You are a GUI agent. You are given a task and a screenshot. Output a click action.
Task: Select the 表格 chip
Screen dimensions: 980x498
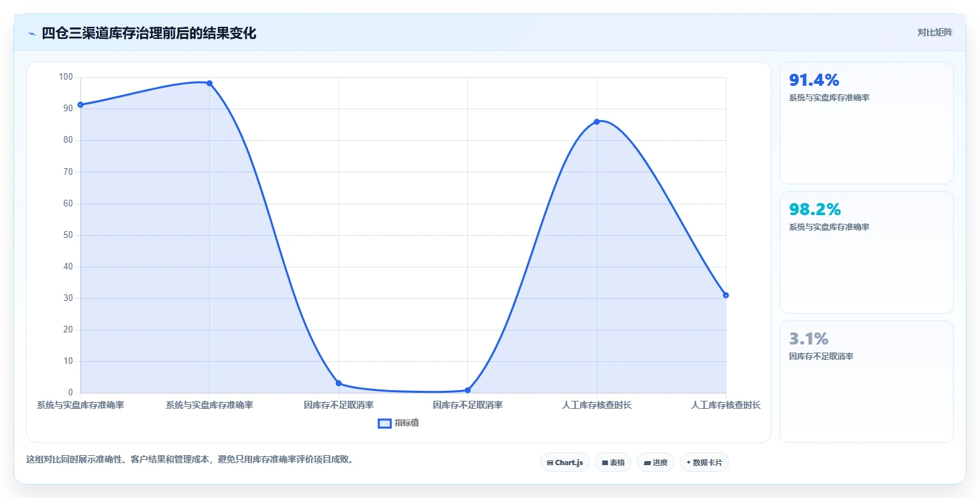pyautogui.click(x=613, y=462)
